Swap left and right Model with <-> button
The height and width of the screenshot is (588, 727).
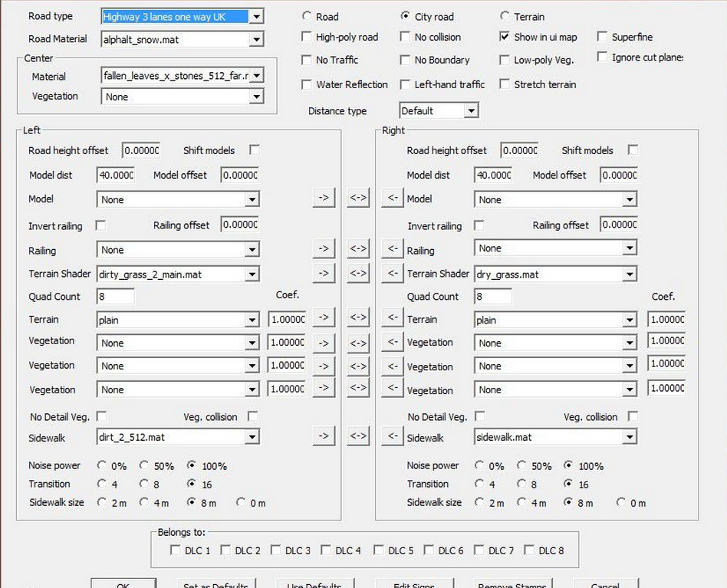tap(358, 198)
